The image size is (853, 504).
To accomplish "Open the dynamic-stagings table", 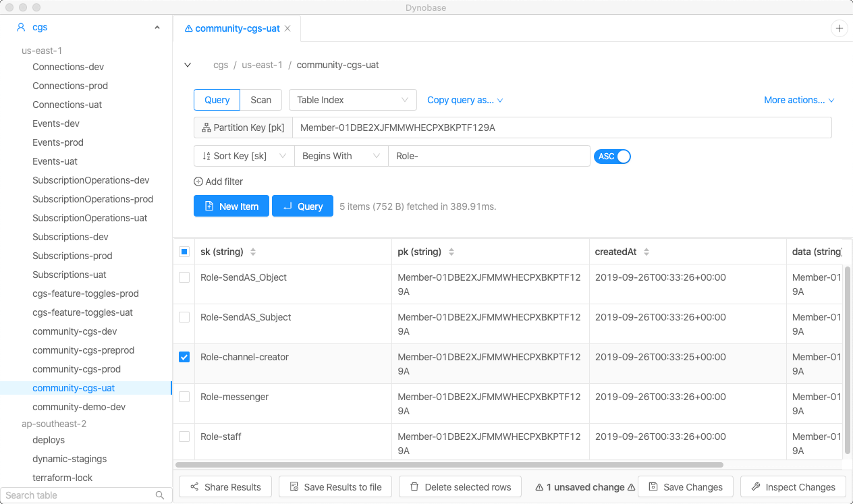I will point(70,459).
